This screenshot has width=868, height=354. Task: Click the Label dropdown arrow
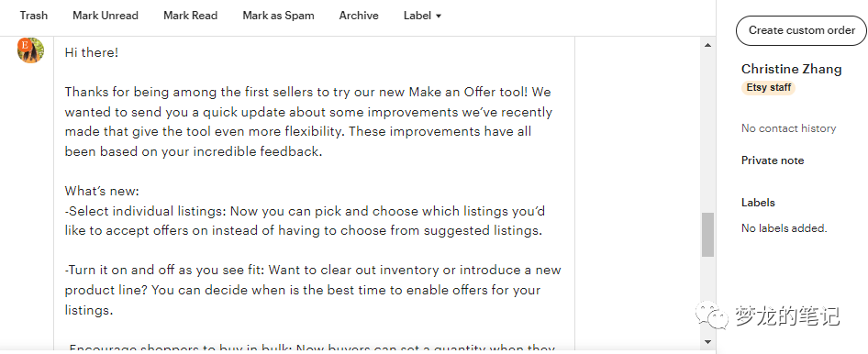pos(439,16)
